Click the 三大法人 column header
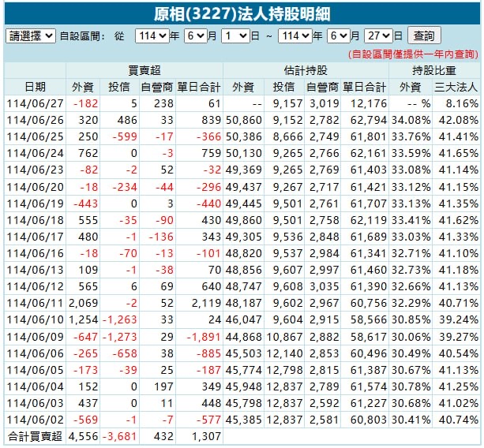The image size is (484, 448). (456, 87)
